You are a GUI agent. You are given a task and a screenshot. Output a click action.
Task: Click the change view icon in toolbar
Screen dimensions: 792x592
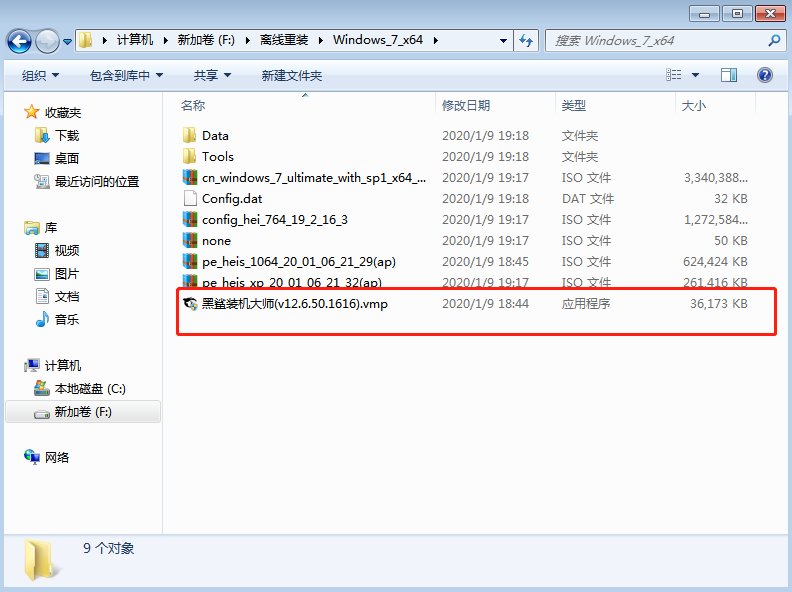674,75
